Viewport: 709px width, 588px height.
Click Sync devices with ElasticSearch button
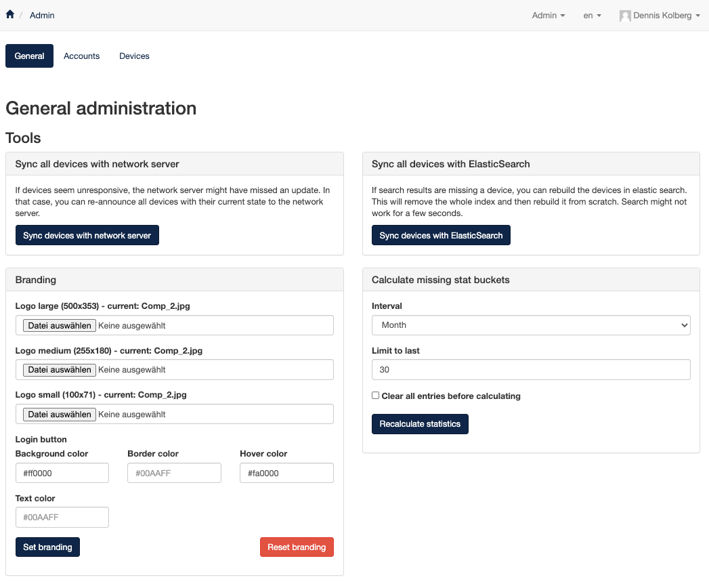pos(441,235)
